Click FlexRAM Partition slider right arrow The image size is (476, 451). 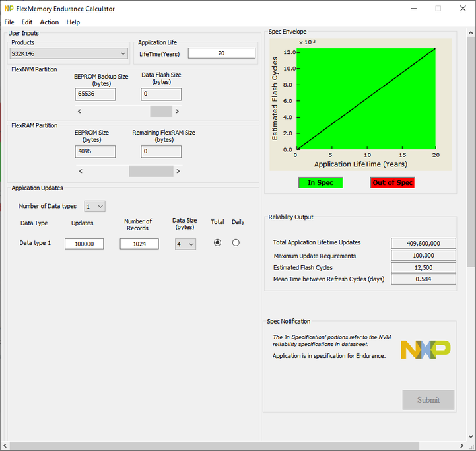coord(178,171)
